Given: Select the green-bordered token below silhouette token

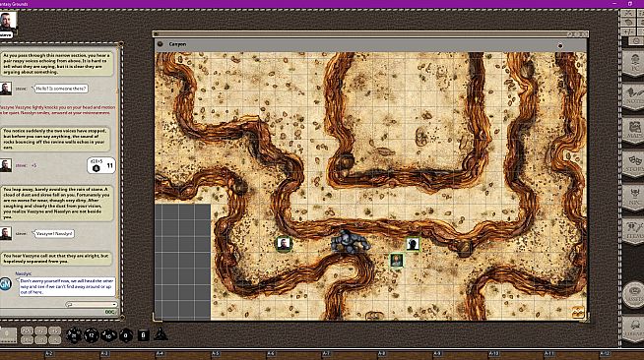Looking at the screenshot, I should [x=396, y=261].
